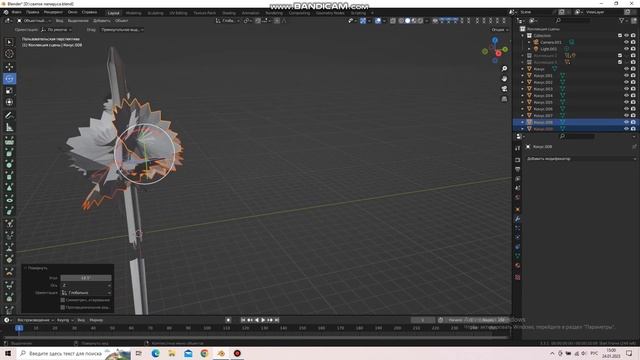Open the Render menu
Image resolution: width=640 pixels, height=360 pixels.
(53, 12)
